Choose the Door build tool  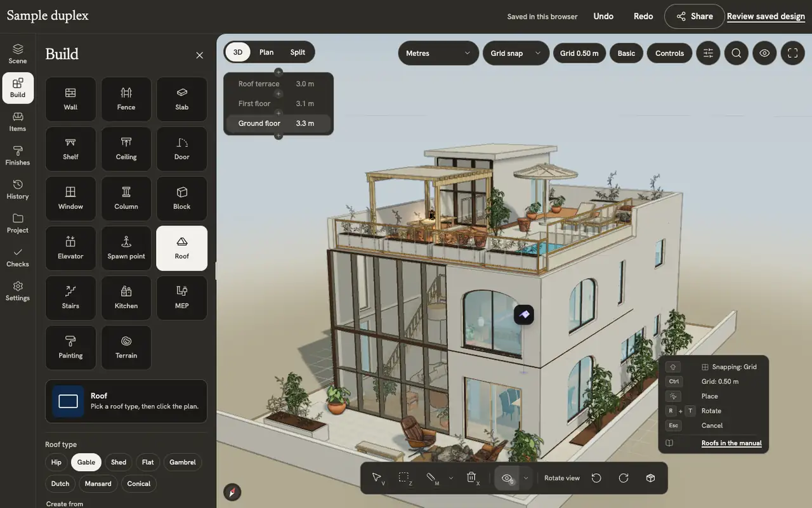182,149
